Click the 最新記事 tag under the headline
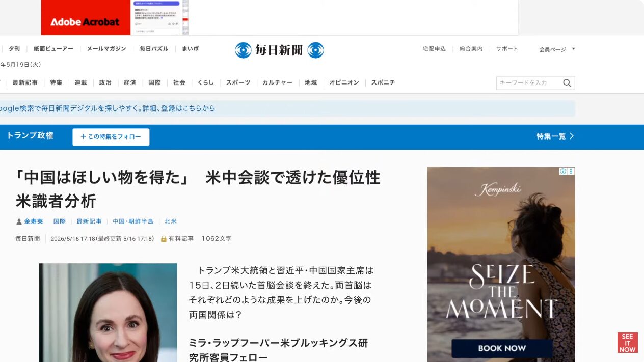The height and width of the screenshot is (362, 644). pyautogui.click(x=89, y=221)
